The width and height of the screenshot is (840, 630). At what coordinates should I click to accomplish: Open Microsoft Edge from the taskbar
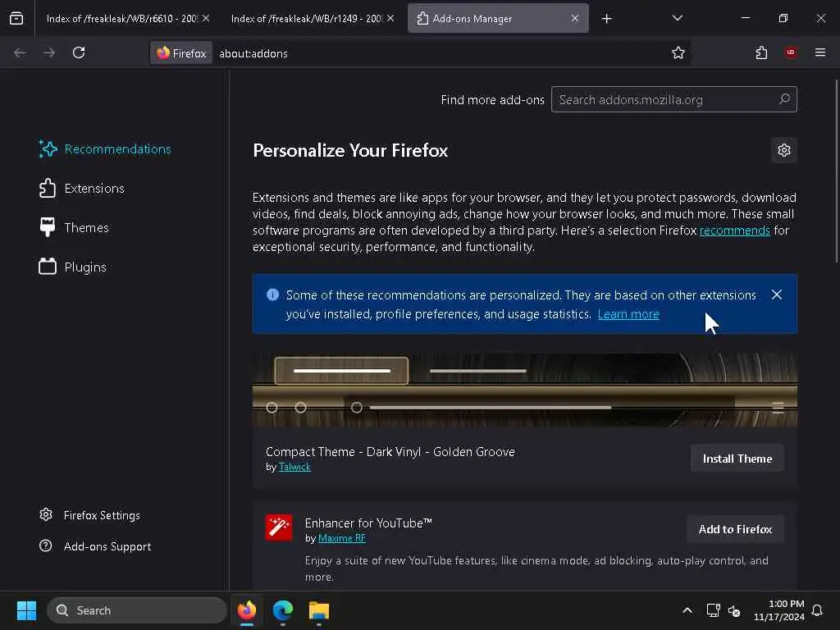coord(283,610)
